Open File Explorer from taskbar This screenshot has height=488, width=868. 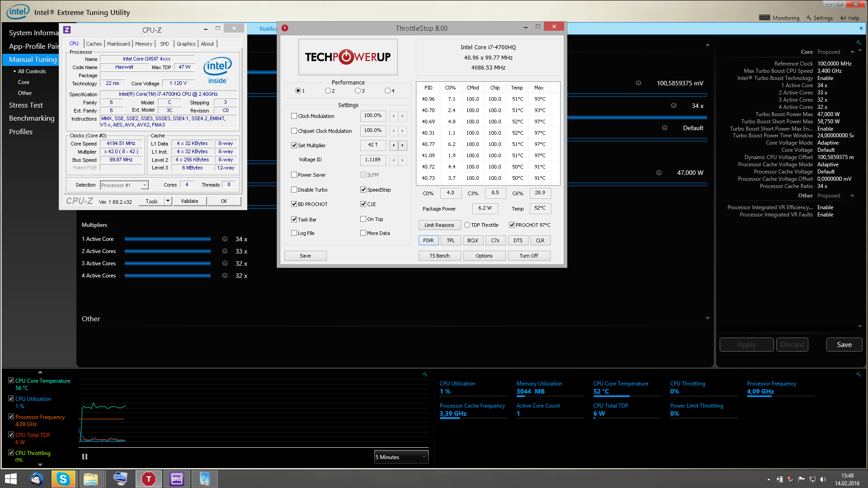pos(91,479)
